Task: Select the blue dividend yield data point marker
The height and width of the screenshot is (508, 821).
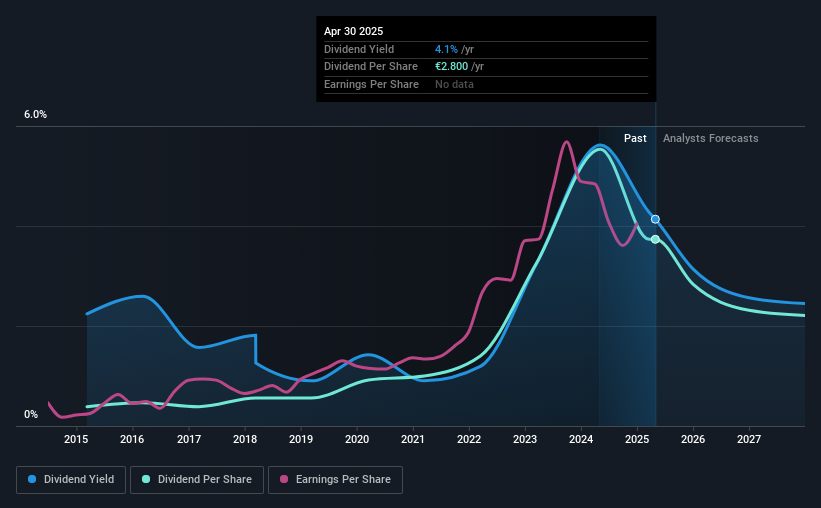Action: point(655,219)
